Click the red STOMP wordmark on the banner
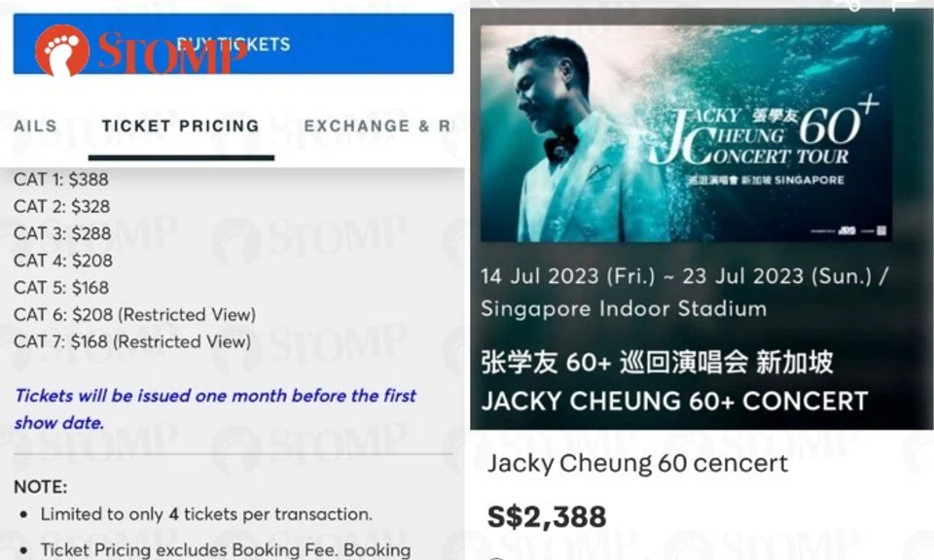Viewport: 934px width, 560px height. (171, 52)
